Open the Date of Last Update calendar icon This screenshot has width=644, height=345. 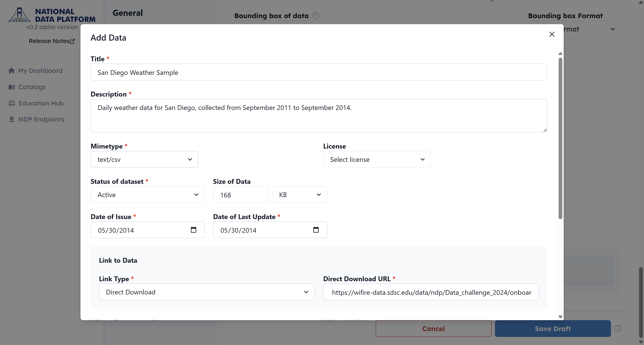(316, 230)
